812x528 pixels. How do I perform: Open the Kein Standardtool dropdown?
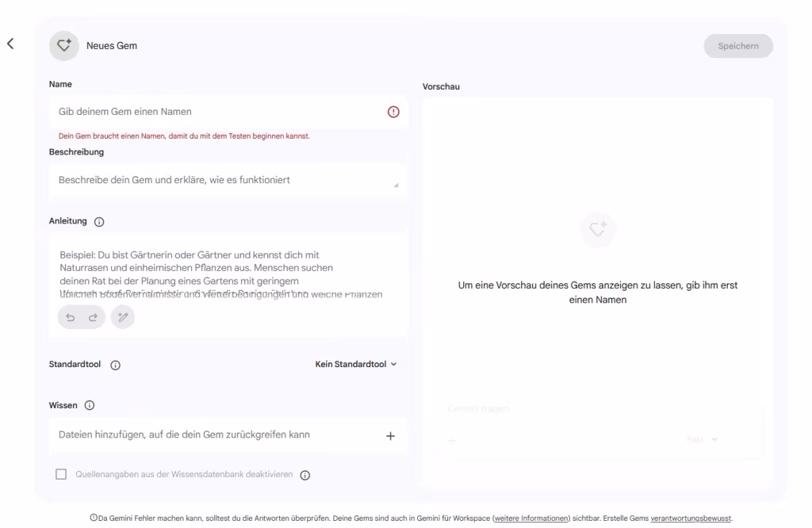pos(356,364)
